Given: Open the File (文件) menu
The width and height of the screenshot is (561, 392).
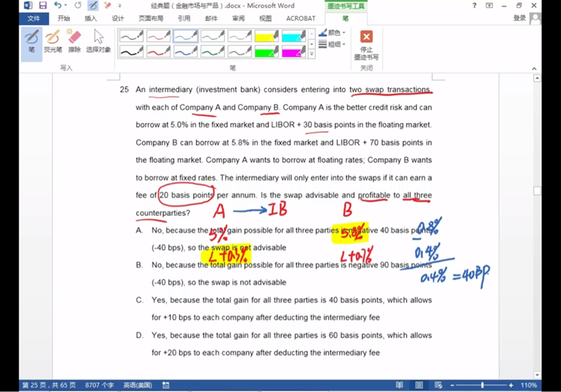Looking at the screenshot, I should coord(33,18).
